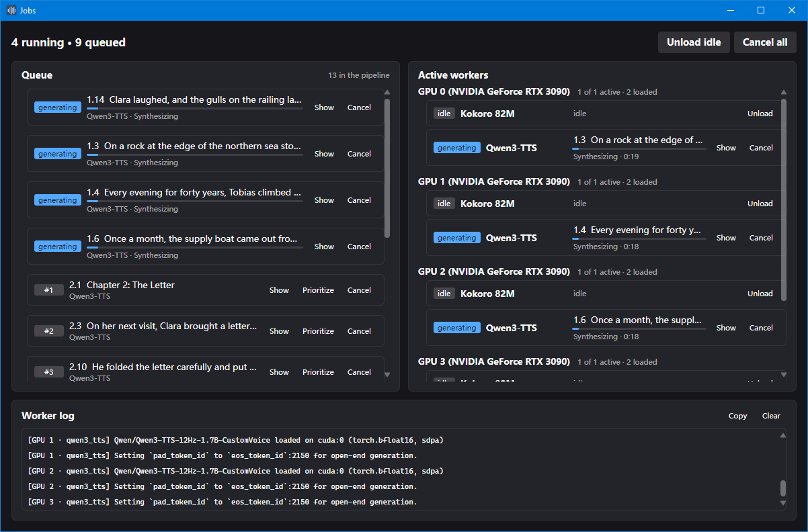808x532 pixels.
Task: Click the #2 queue position badge
Action: (x=49, y=331)
